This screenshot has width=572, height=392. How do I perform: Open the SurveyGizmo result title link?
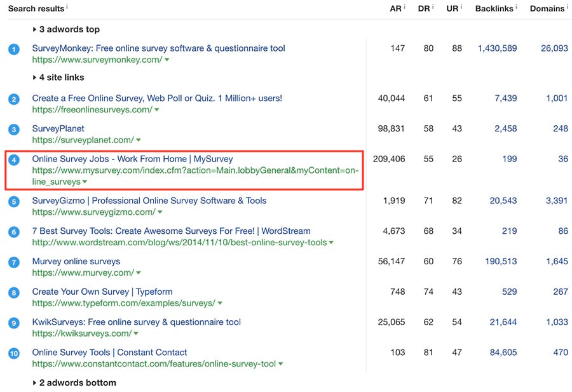tap(149, 201)
